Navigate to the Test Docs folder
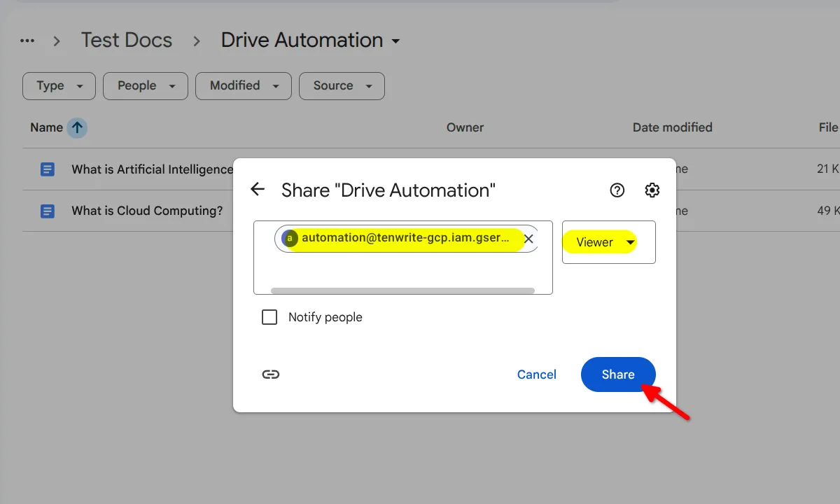Viewport: 840px width, 504px height. coord(127,40)
